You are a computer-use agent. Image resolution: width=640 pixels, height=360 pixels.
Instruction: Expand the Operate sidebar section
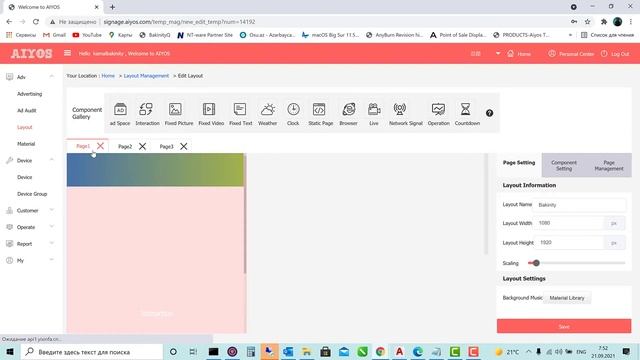point(51,227)
